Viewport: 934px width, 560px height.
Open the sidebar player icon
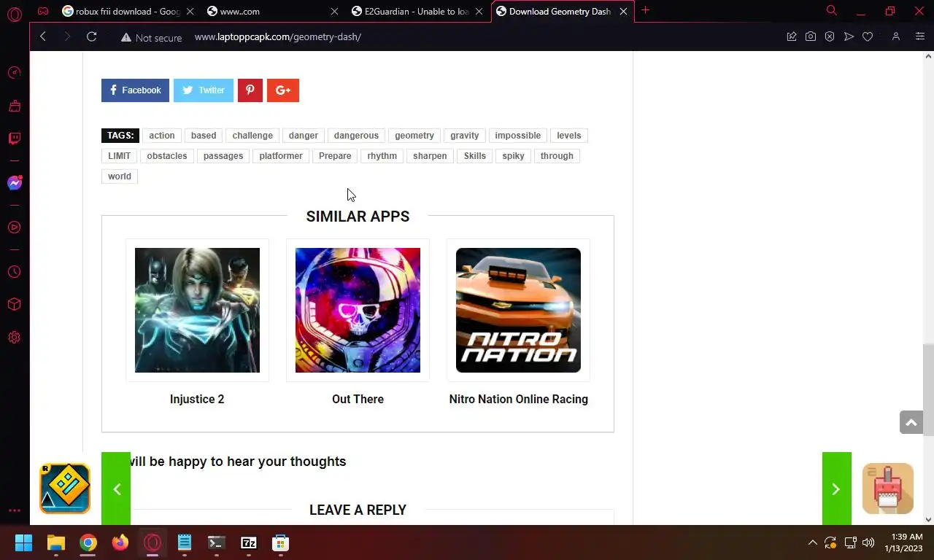(x=15, y=227)
